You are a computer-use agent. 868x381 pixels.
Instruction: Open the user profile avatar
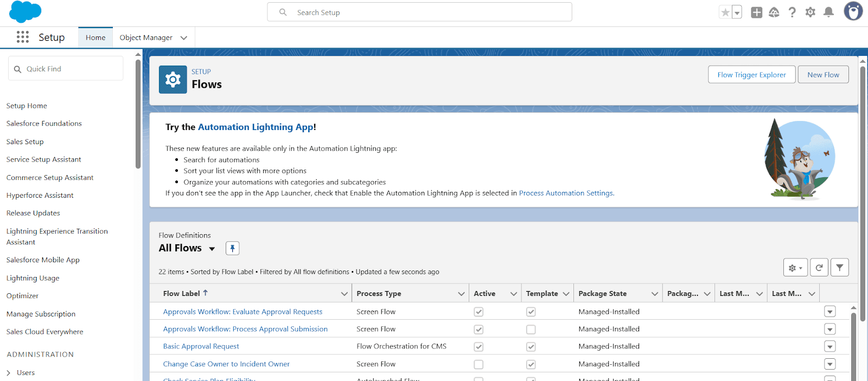[x=853, y=11]
